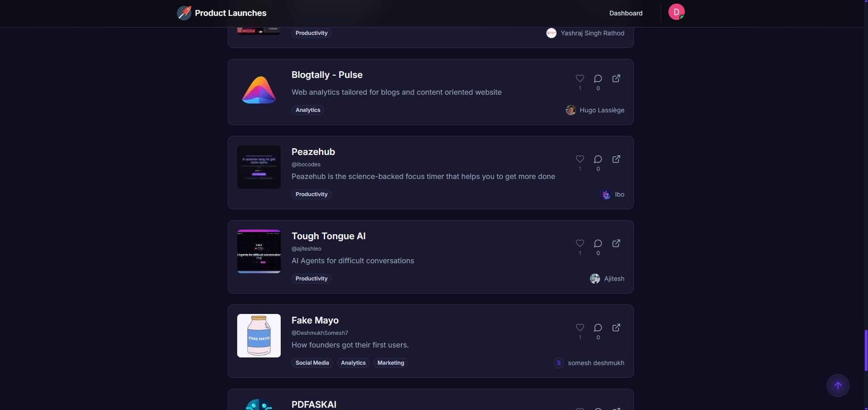Click Ajitesh's avatar image
The image size is (868, 410).
coord(595,279)
